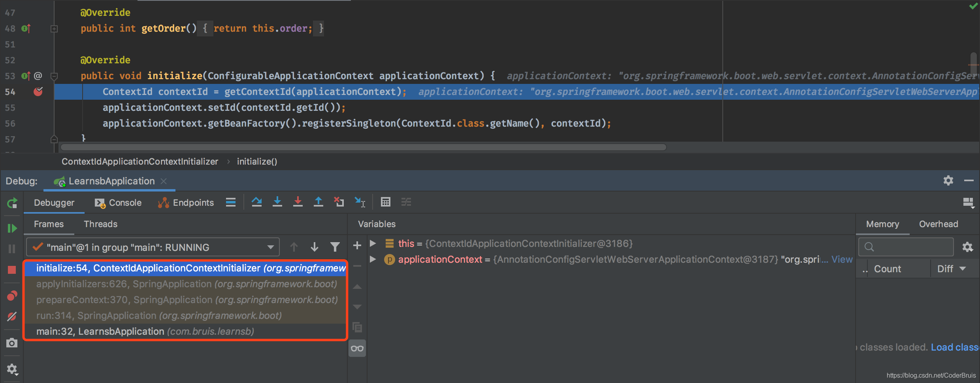
Task: Click the View link for applicationContext
Action: click(x=842, y=260)
